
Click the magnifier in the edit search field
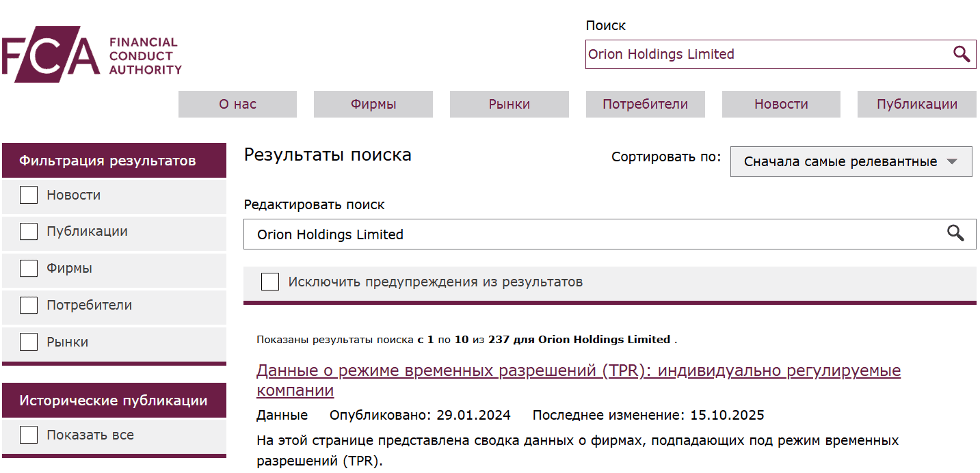[955, 234]
